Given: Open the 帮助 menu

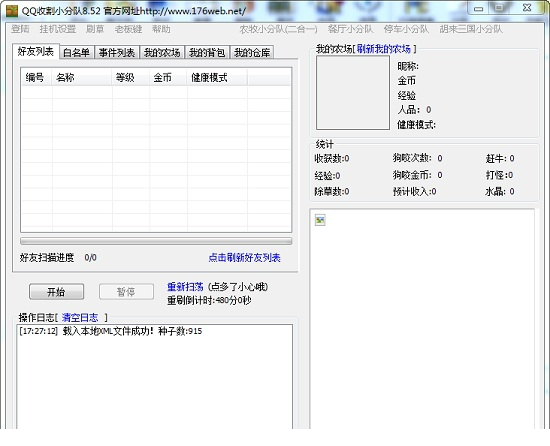Looking at the screenshot, I should pos(161,29).
